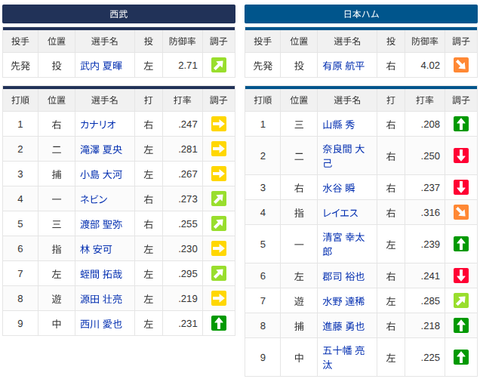Click the 防御率 column header for 日本ハム
This screenshot has width=480, height=382.
pyautogui.click(x=424, y=41)
